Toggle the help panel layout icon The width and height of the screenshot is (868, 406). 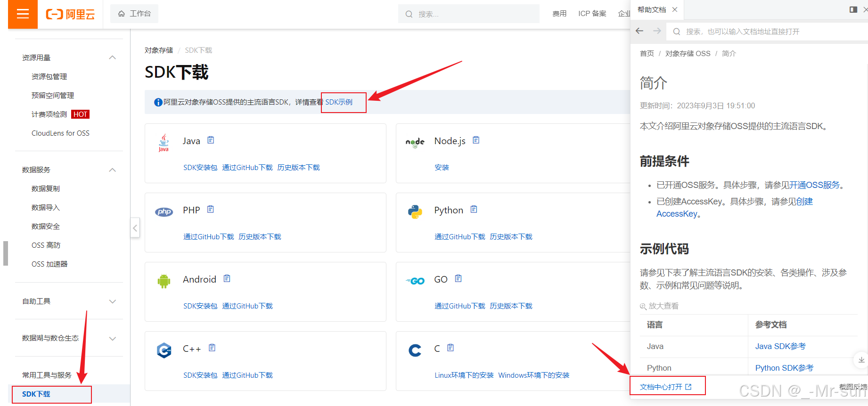(853, 9)
